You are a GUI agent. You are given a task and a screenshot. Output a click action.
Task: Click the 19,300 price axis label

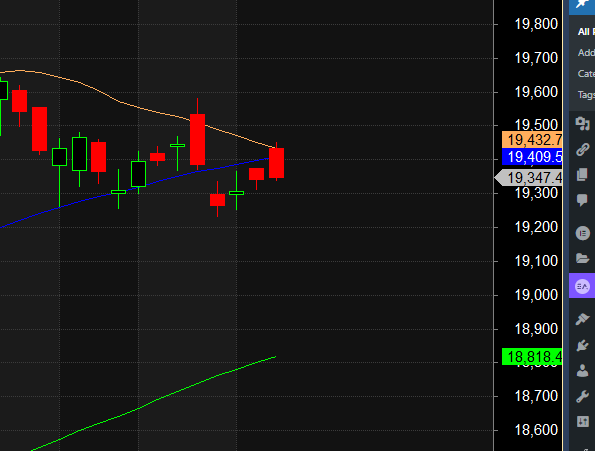[536, 193]
